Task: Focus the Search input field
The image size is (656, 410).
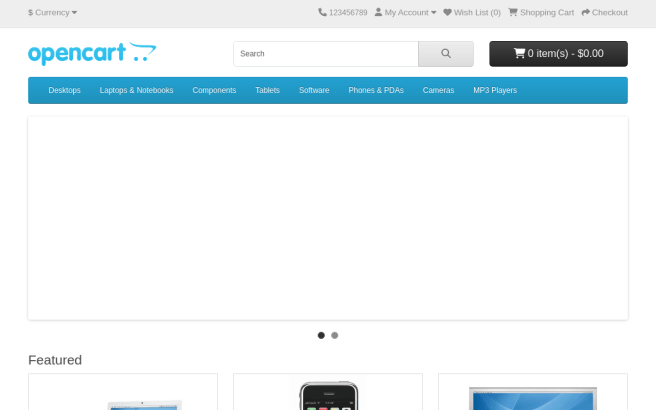Action: (326, 54)
